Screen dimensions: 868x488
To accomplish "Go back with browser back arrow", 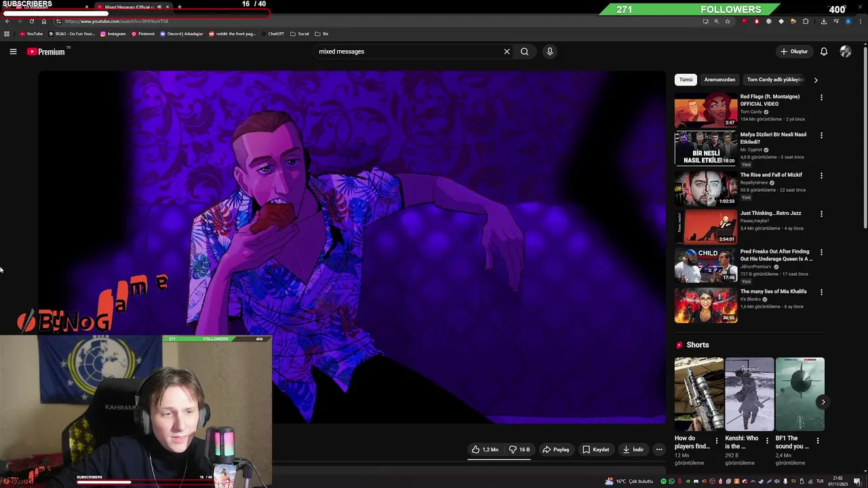I will coord(7,21).
